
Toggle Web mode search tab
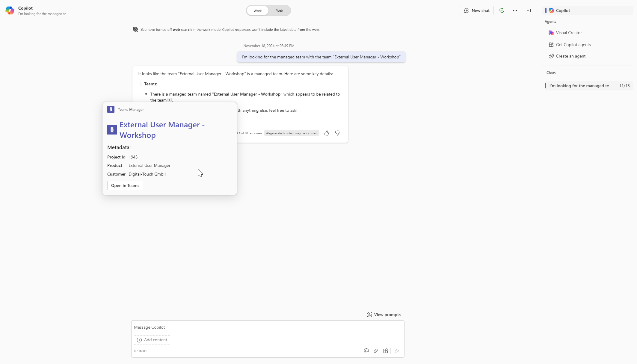279,10
